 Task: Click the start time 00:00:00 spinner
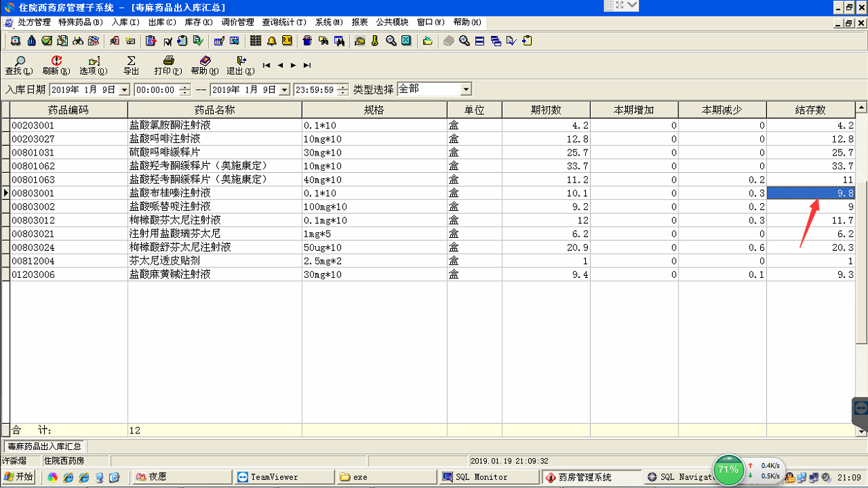click(x=185, y=90)
